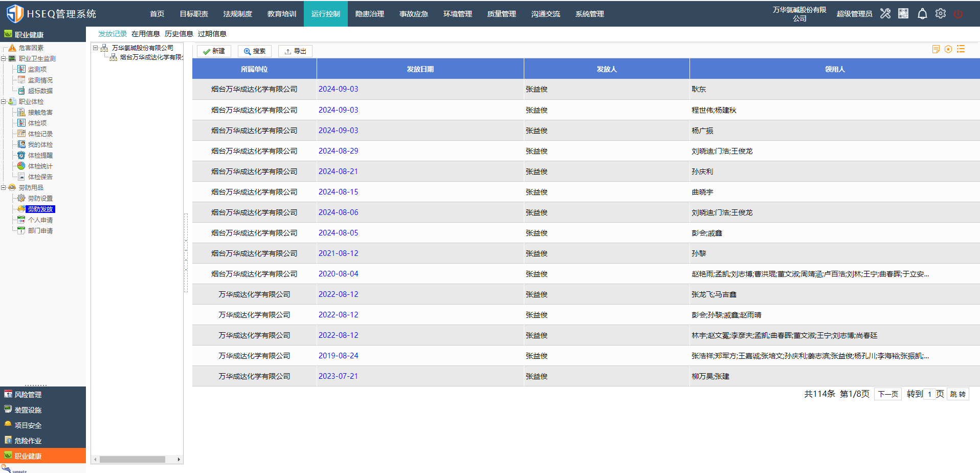980x473 pixels.
Task: Open notifications bell icon
Action: 922,14
